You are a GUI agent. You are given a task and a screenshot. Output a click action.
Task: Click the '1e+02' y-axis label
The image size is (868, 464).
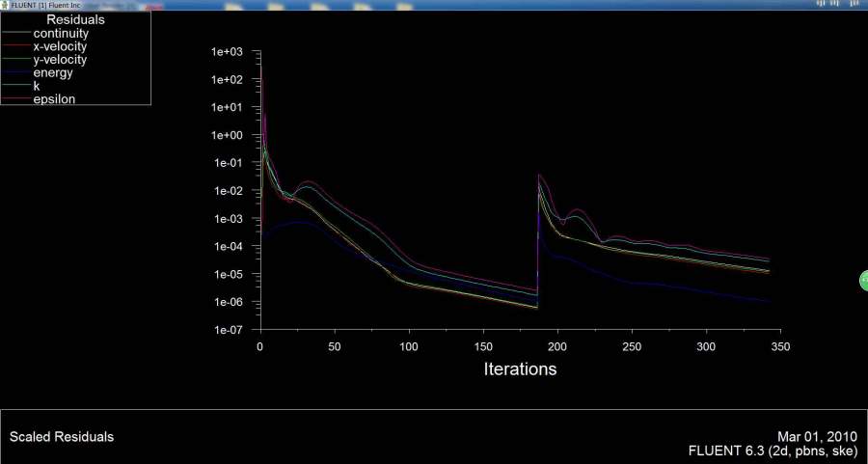(x=227, y=79)
